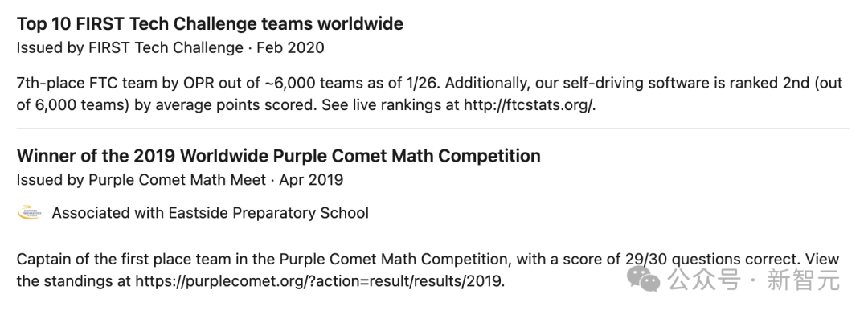Click the Apr 2019 issue date

[x=311, y=180]
